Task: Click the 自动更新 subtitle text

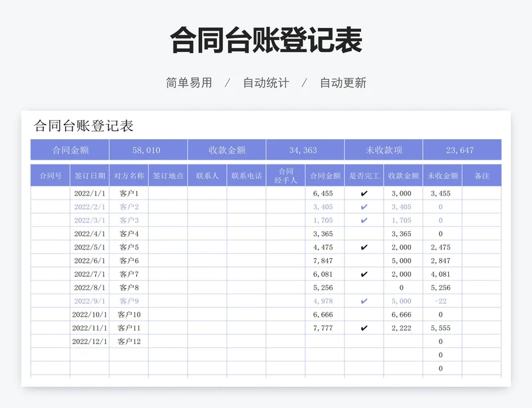Action: [343, 83]
